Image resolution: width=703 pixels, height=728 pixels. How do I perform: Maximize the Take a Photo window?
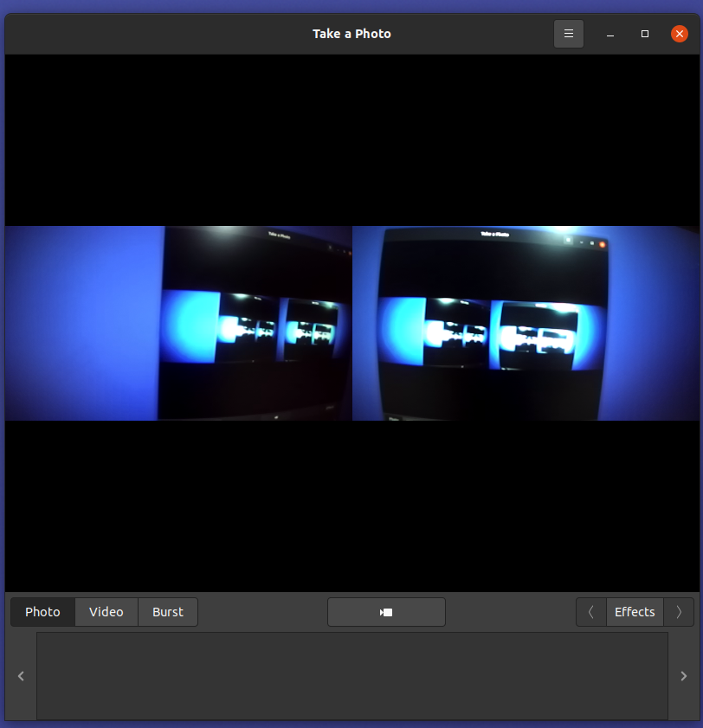[x=645, y=34]
